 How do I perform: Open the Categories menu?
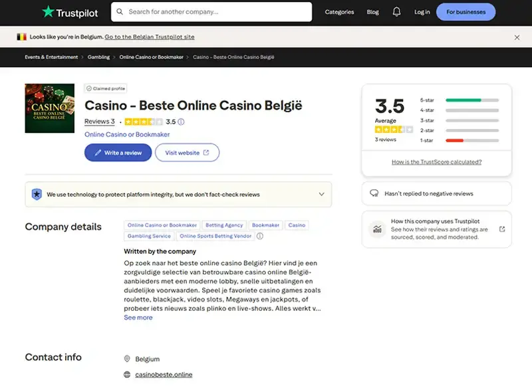coord(339,11)
